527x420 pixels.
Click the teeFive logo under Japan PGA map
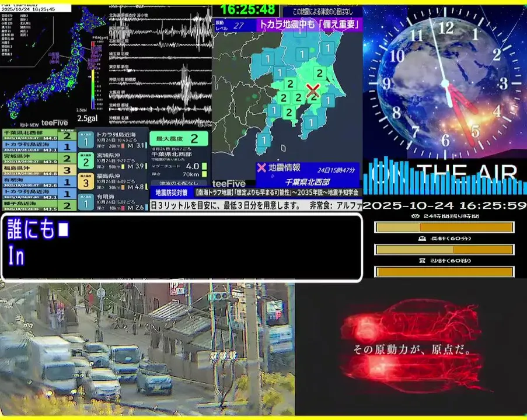pos(54,123)
